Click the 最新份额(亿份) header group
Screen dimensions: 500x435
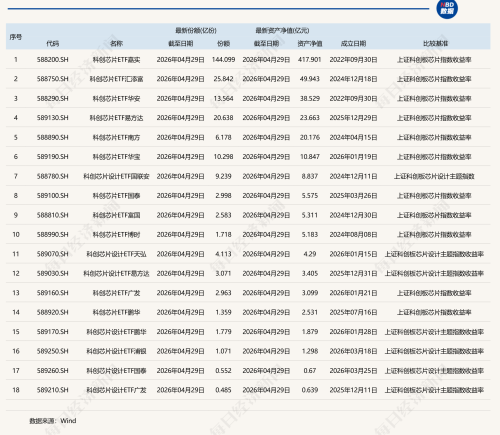(196, 31)
